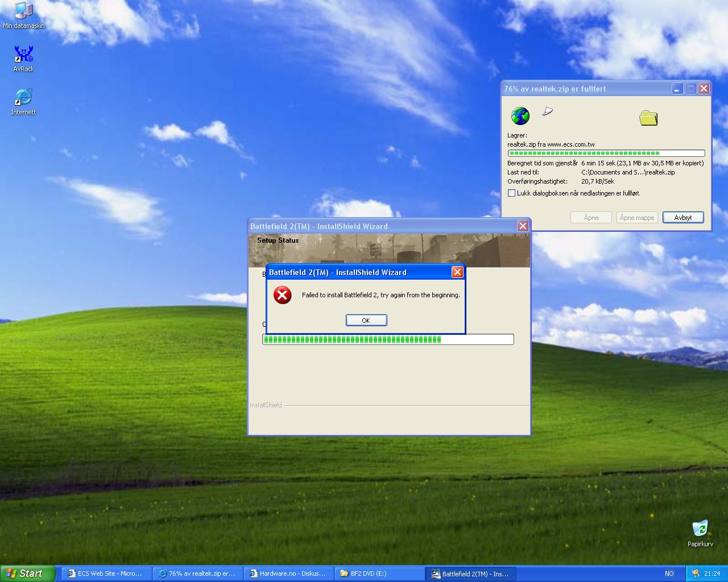
Task: Click the Setup Status header text
Action: pyautogui.click(x=278, y=240)
